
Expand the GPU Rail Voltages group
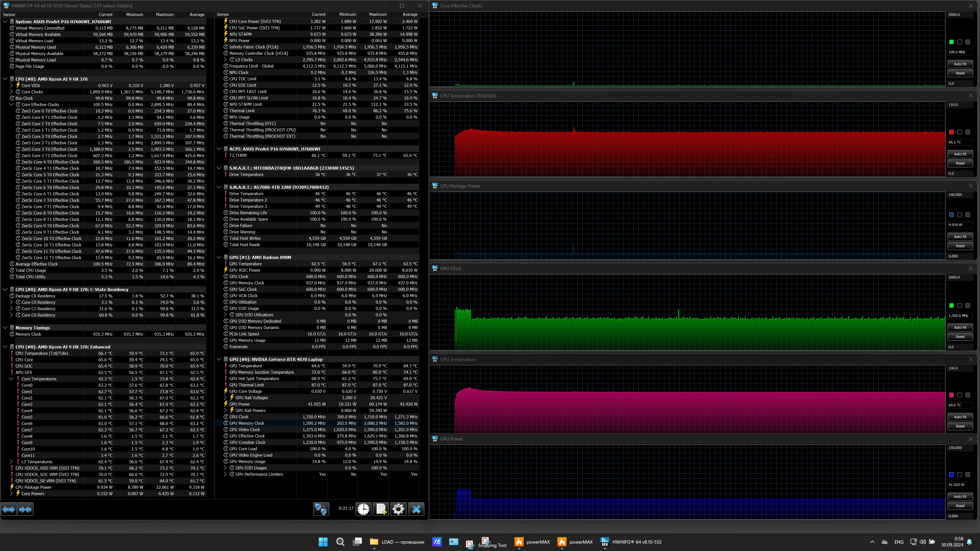point(225,398)
